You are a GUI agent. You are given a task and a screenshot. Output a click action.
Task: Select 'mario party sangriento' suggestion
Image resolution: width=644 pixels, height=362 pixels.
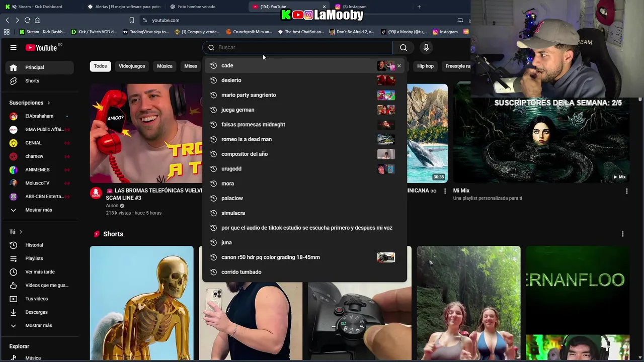point(305,95)
